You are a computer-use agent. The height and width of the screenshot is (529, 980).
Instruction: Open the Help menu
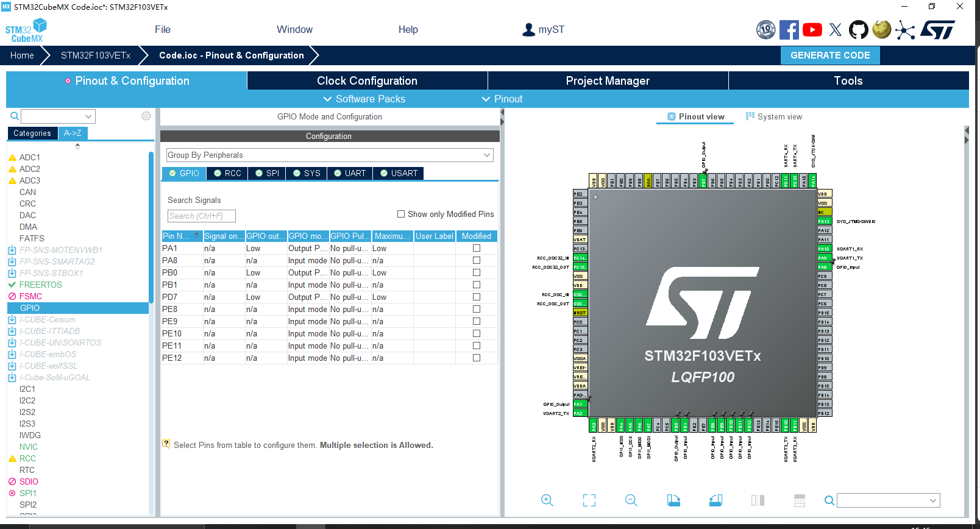[408, 29]
